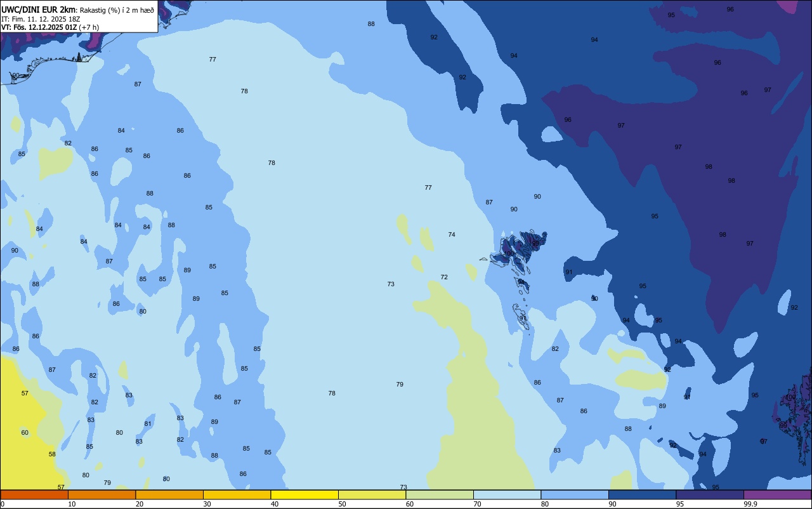Select the 95–99.9 navy legend swatch
Screen dimensions: 812x509
click(710, 494)
